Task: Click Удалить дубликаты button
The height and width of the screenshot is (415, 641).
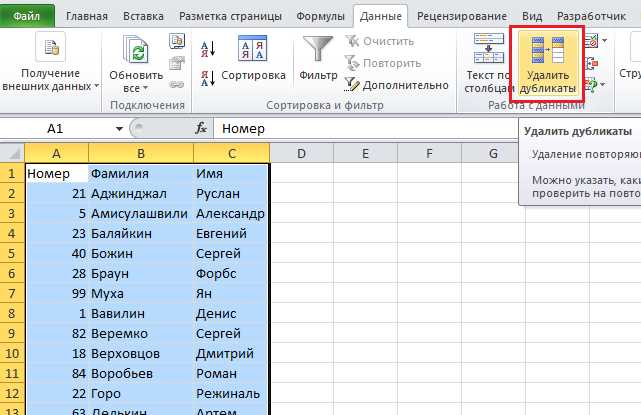Action: click(548, 65)
